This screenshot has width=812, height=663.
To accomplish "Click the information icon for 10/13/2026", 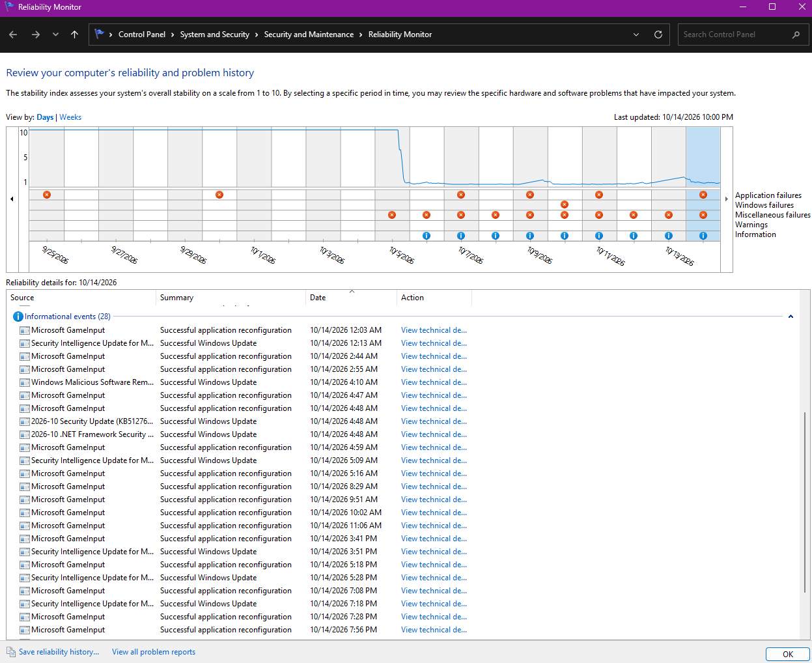I will tap(669, 236).
